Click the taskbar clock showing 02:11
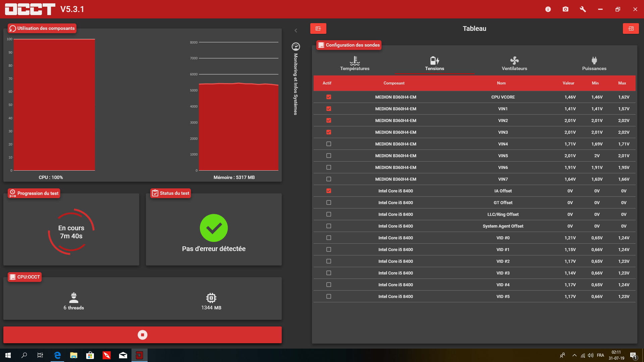This screenshot has height=362, width=644. pos(616,355)
